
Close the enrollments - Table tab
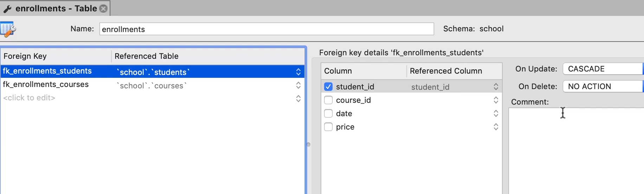(103, 9)
